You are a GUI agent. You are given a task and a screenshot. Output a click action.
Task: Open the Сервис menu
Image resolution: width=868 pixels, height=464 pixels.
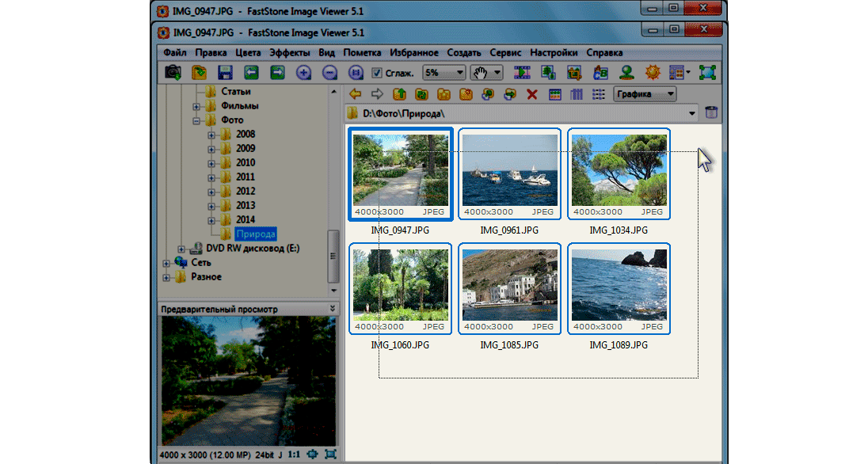pos(505,52)
